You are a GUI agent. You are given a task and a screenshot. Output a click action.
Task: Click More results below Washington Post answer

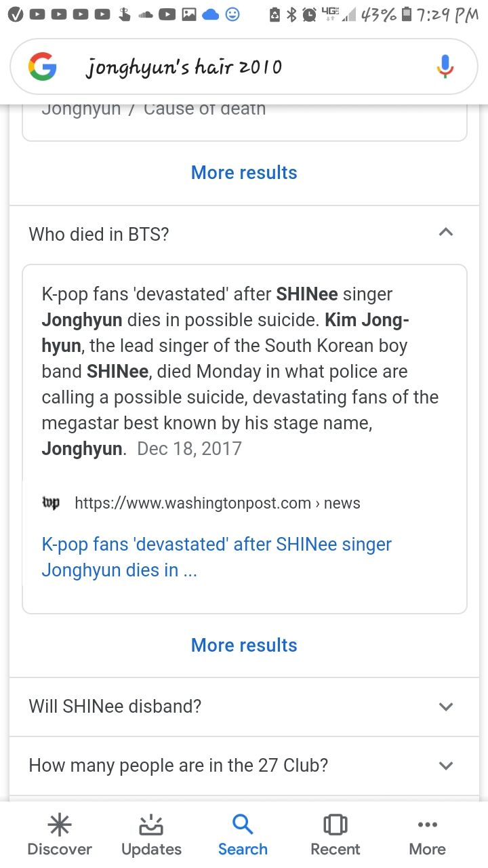tap(244, 645)
